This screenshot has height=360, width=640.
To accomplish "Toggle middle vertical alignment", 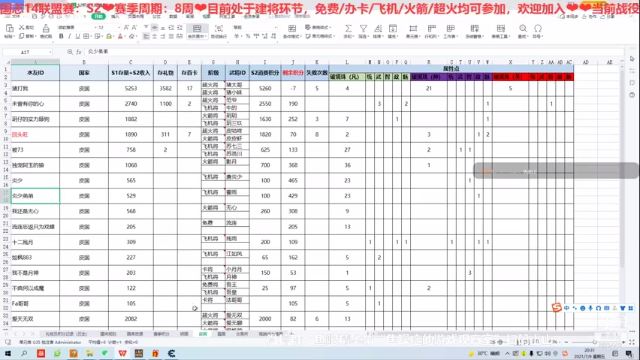I will tap(154, 27).
